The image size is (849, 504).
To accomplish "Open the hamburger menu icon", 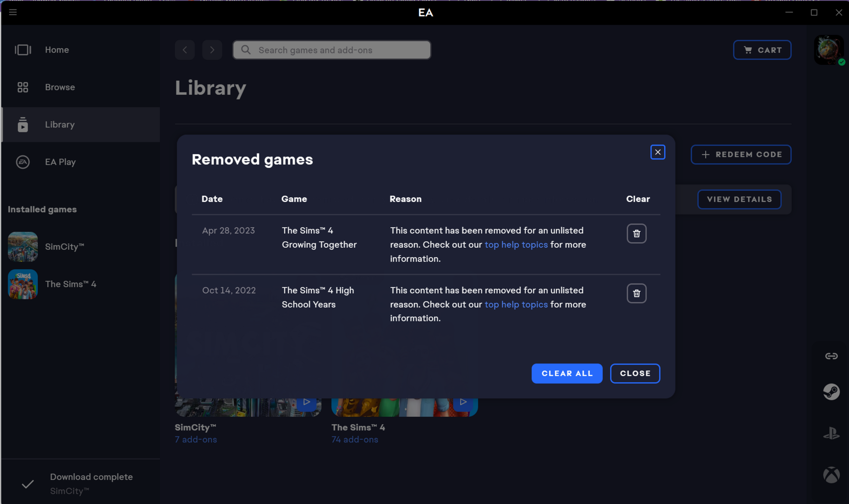I will coord(13,12).
